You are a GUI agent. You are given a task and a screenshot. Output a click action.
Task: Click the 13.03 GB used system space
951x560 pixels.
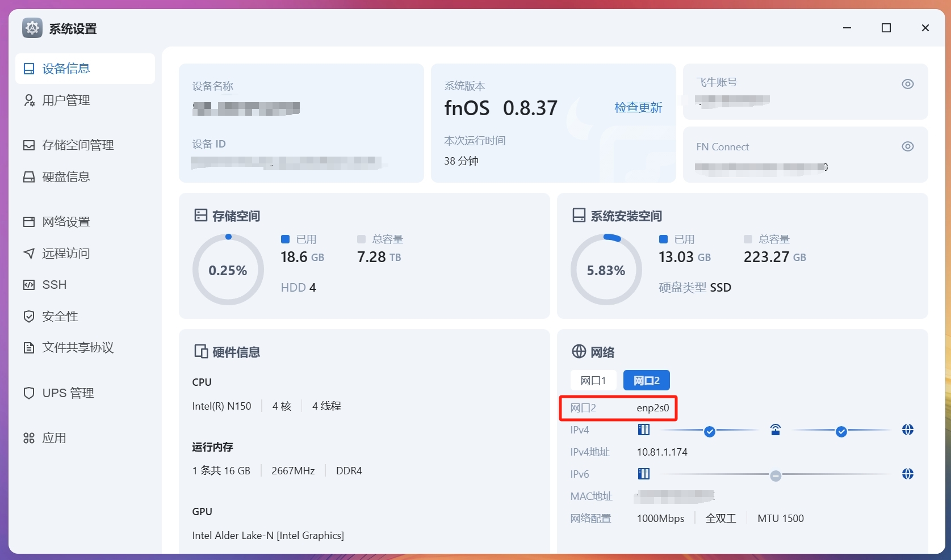(685, 257)
